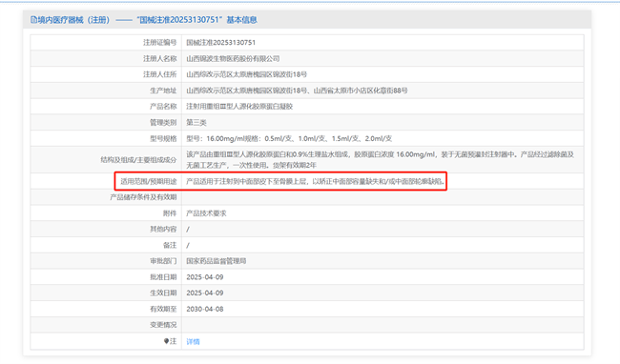Click the 生产地址 production address value

tap(297, 91)
